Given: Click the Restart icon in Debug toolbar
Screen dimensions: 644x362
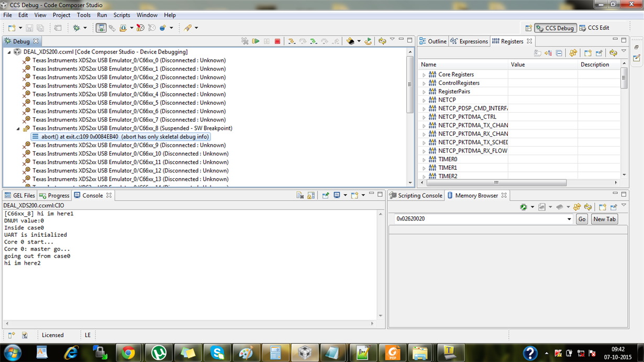Looking at the screenshot, I should tap(368, 41).
